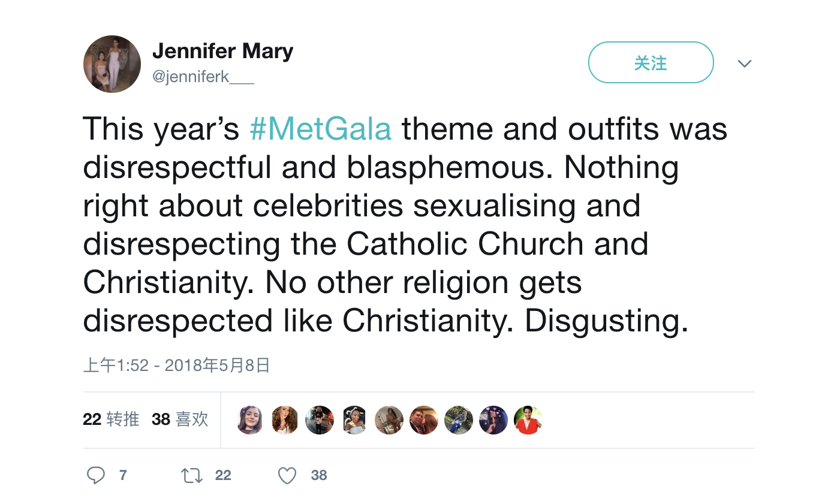Click liker avatar of woman in red dress
The width and height of the screenshot is (840, 504).
point(528,420)
